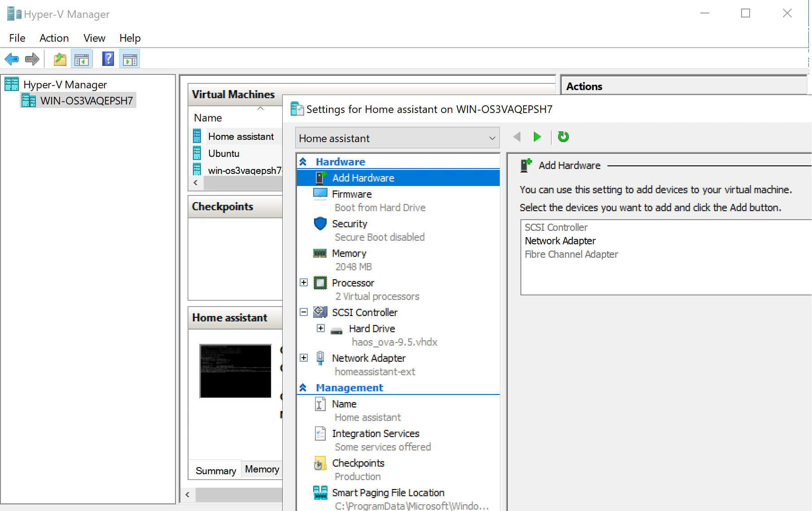Click the Security shield icon
This screenshot has height=511, width=812.
[x=320, y=223]
